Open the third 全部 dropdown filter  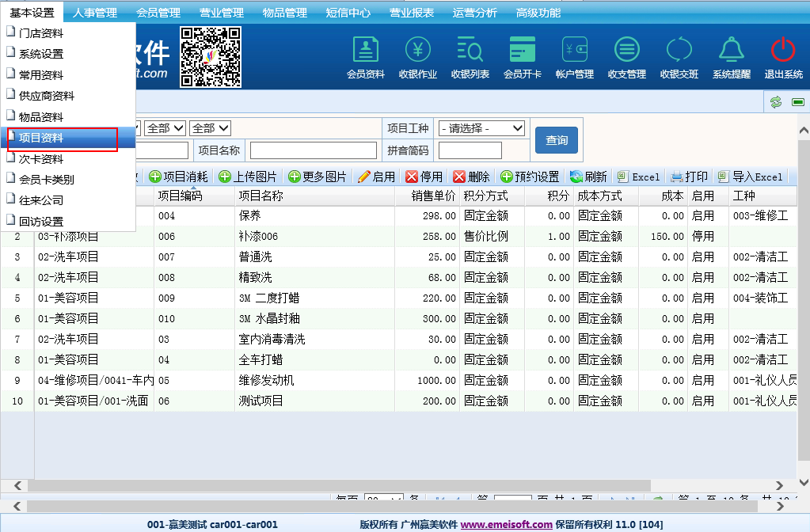tap(210, 128)
